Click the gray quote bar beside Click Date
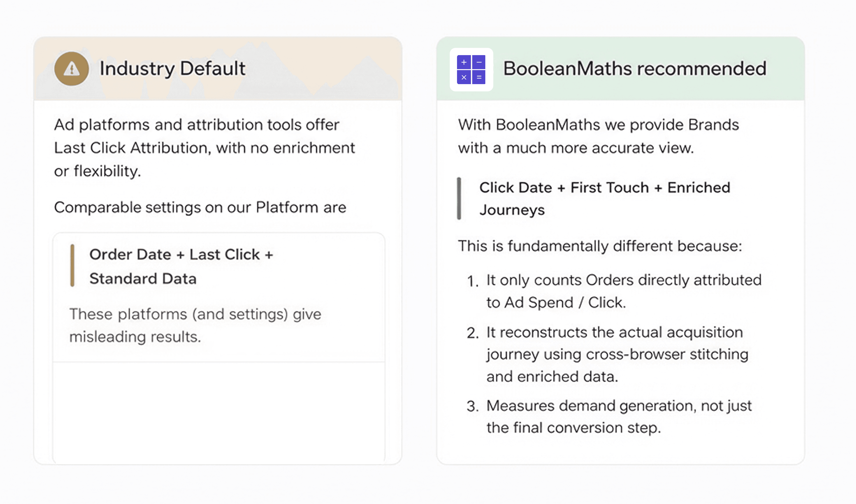Image resolution: width=856 pixels, height=504 pixels. coord(459,199)
